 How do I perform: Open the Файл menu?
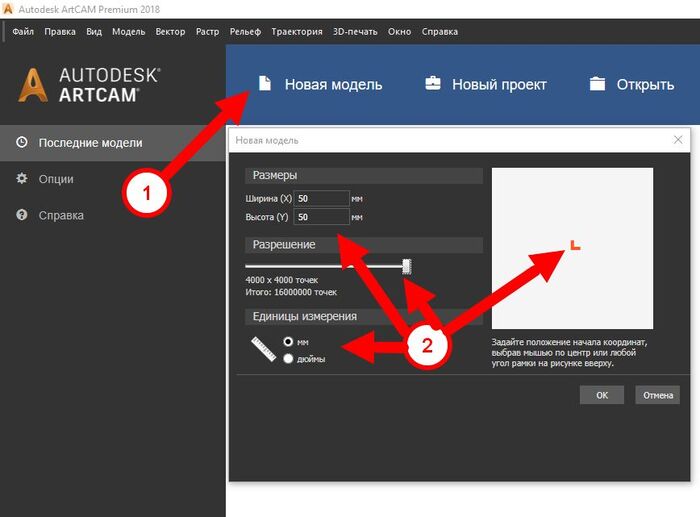pos(23,32)
